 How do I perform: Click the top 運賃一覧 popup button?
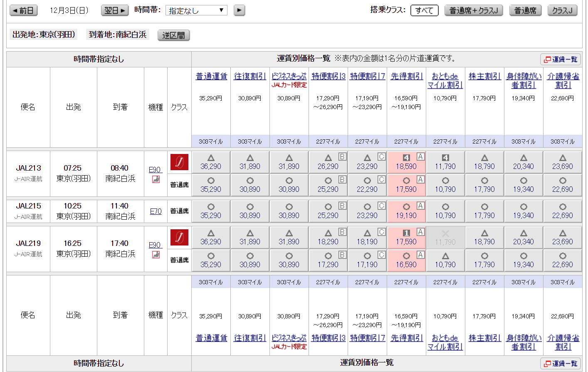[561, 60]
